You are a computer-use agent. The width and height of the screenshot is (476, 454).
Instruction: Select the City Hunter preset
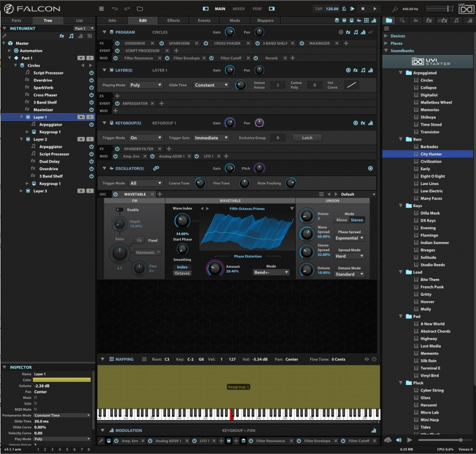(427, 154)
